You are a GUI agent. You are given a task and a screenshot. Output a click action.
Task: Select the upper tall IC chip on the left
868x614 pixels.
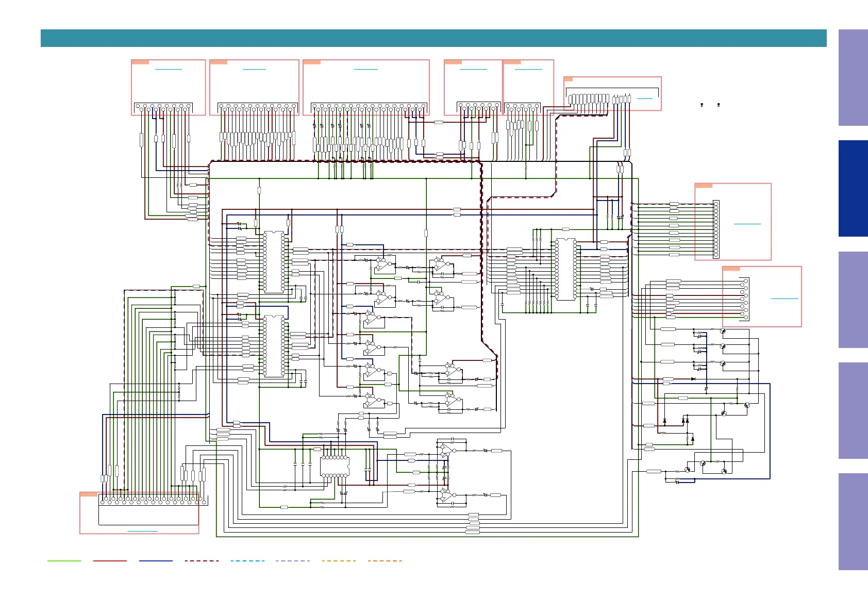[x=274, y=262]
